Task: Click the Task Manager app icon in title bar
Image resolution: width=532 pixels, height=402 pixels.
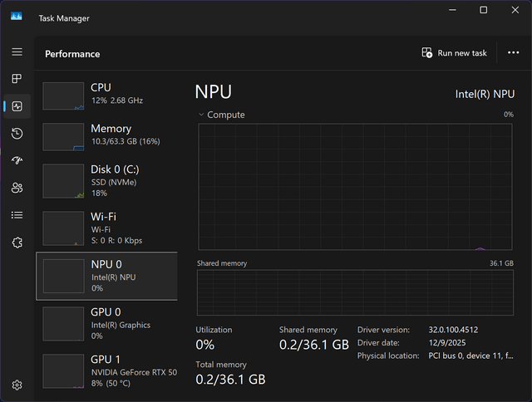Action: coord(17,17)
